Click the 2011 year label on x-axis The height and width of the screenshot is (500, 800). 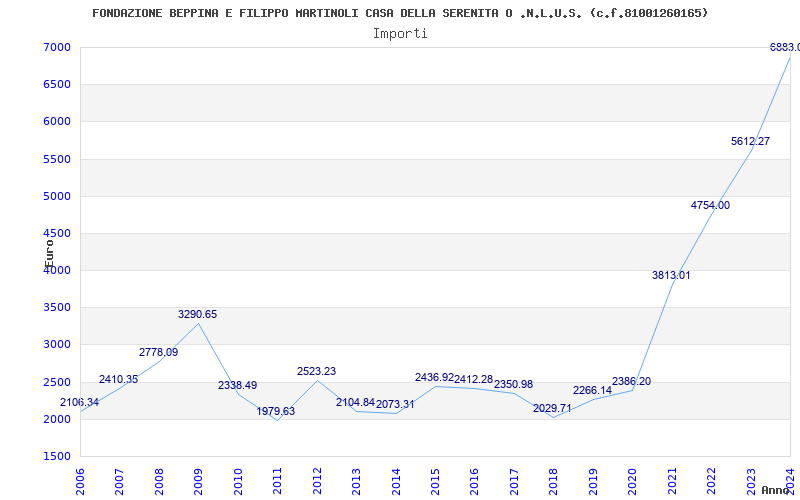(x=278, y=482)
